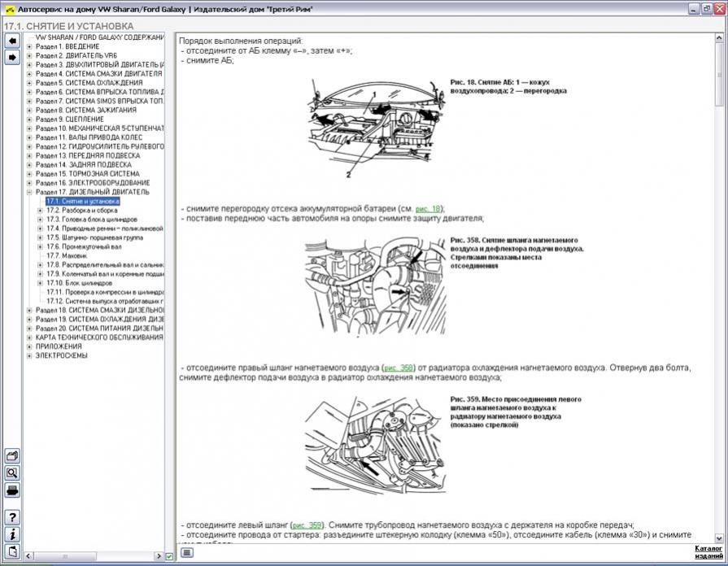Click the exit door icon in the sidebar
This screenshot has height=566, width=728.
tap(12, 551)
